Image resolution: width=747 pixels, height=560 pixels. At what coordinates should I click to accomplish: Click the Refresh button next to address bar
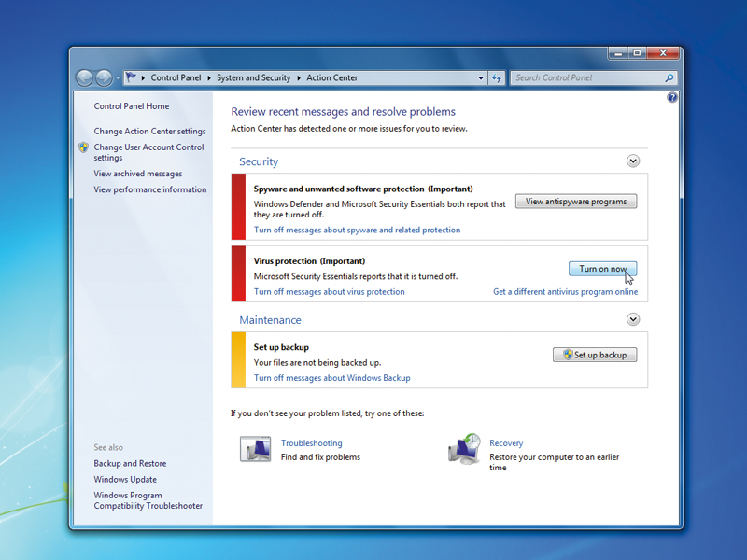[x=497, y=78]
